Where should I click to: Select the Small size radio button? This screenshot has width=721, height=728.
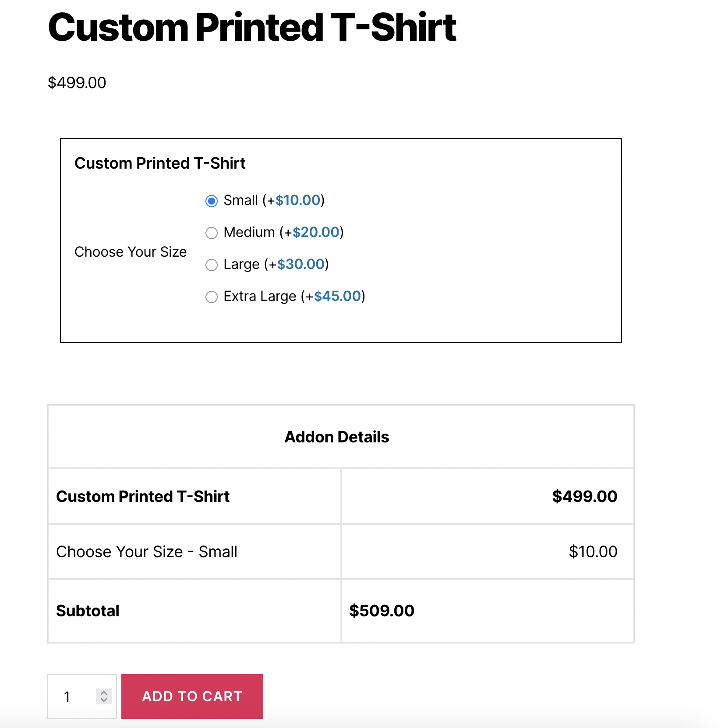point(212,201)
